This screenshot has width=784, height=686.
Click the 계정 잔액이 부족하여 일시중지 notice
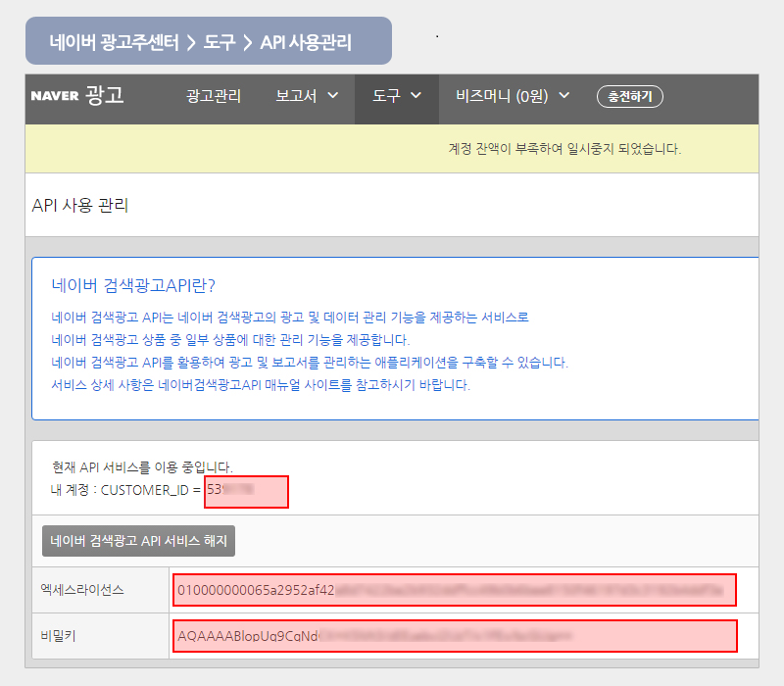point(565,149)
